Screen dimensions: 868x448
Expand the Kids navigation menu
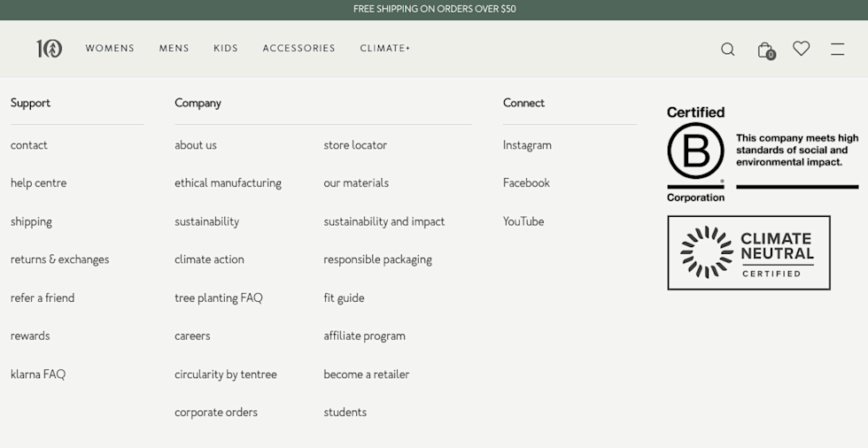[226, 49]
